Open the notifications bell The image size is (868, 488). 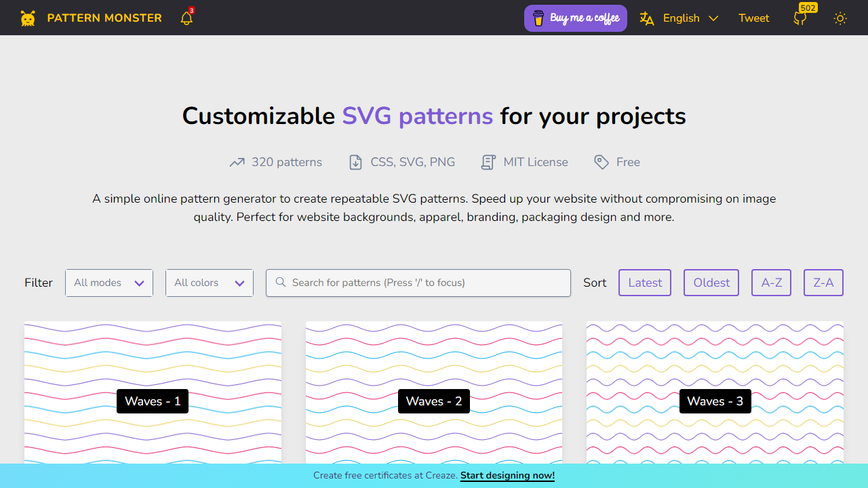[186, 18]
